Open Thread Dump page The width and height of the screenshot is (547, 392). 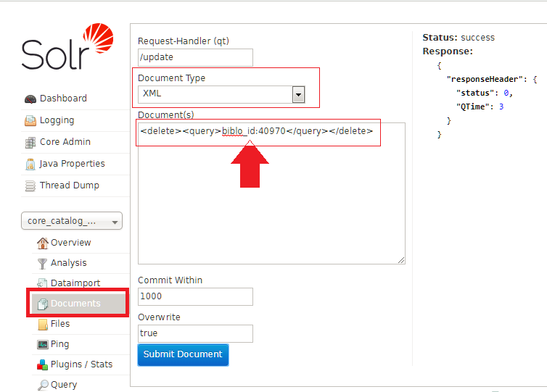70,185
